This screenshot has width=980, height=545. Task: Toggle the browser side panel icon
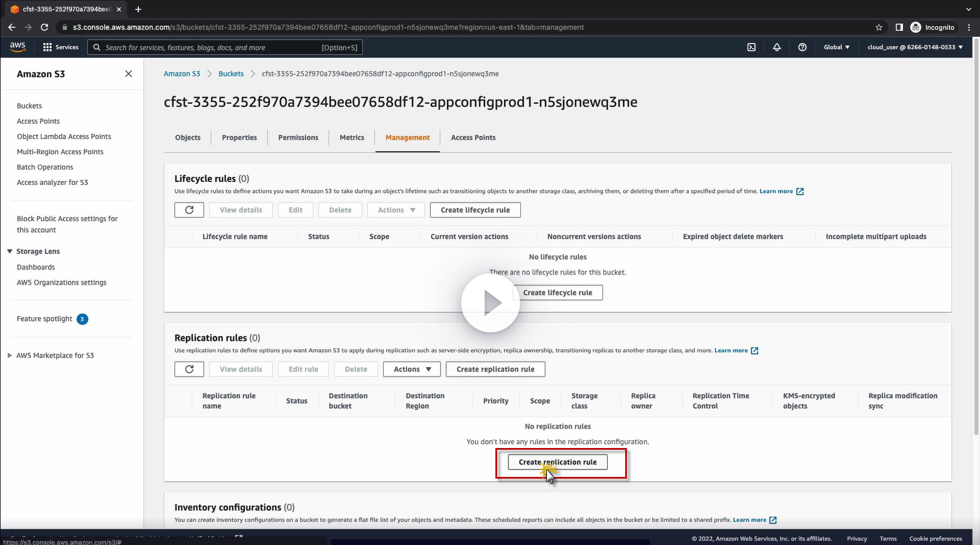tap(899, 27)
